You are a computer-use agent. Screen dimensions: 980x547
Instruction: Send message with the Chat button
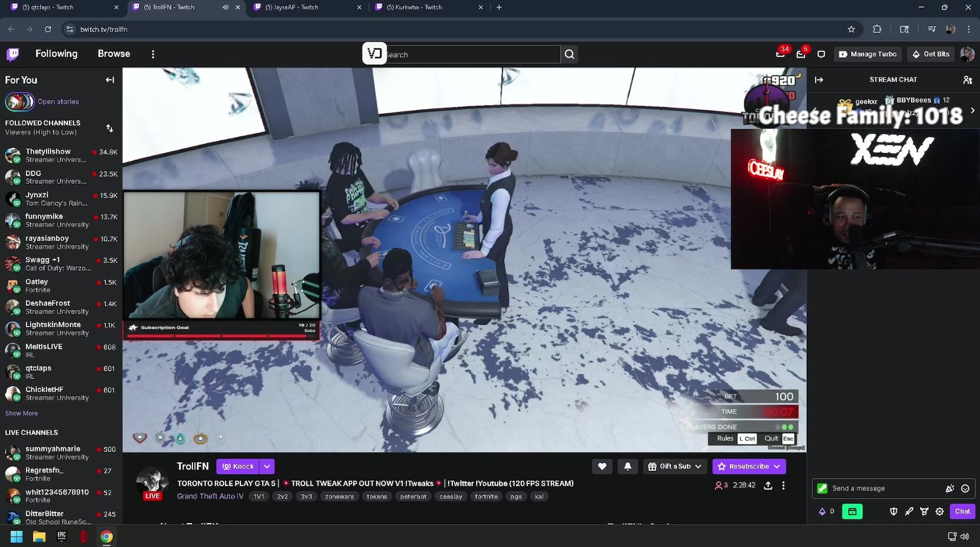[962, 512]
